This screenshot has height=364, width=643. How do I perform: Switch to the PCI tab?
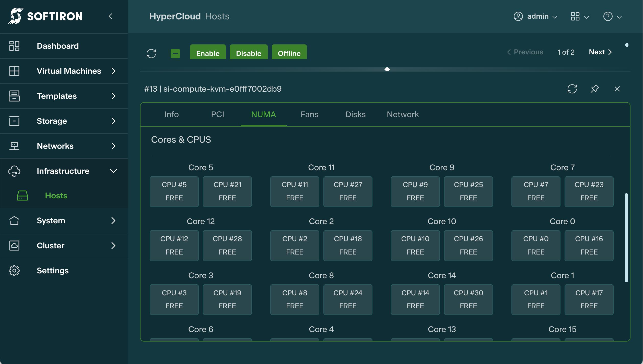point(217,114)
